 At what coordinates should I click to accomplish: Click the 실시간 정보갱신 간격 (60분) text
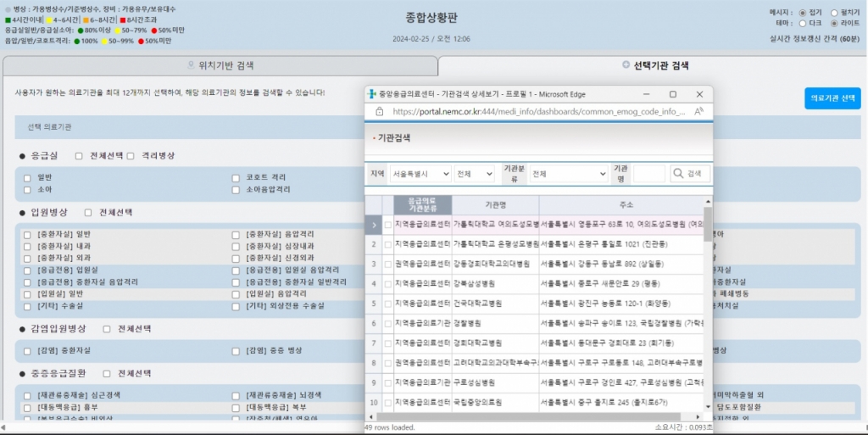click(x=815, y=39)
